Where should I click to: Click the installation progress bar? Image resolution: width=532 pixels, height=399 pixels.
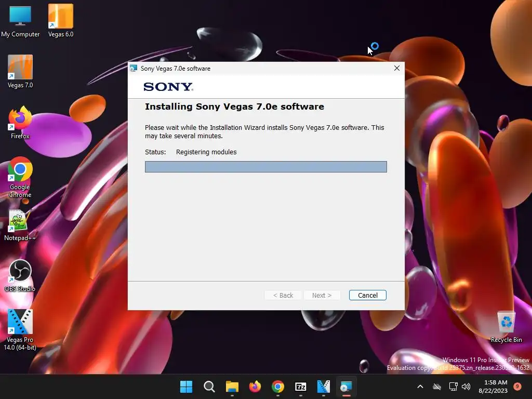coord(266,167)
